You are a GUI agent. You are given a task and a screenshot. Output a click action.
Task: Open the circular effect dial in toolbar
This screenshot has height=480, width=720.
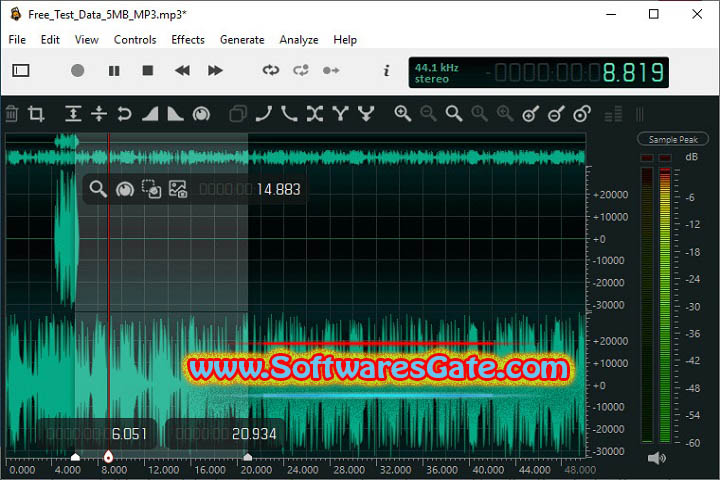point(201,113)
